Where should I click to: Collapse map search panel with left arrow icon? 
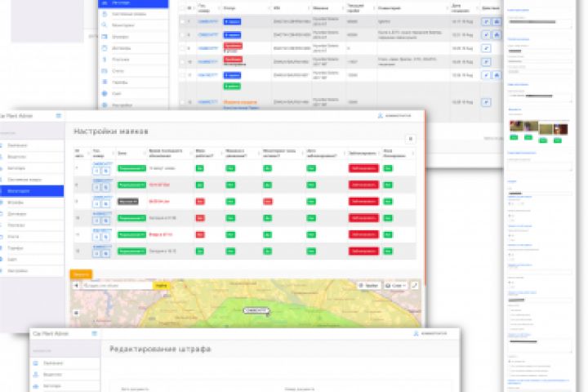(76, 286)
